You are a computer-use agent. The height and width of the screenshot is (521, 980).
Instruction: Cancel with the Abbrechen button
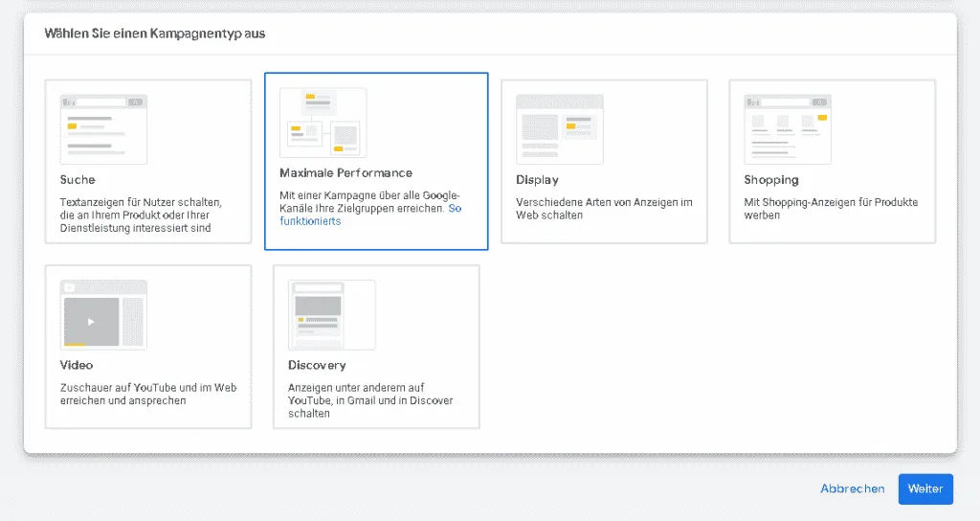[853, 489]
